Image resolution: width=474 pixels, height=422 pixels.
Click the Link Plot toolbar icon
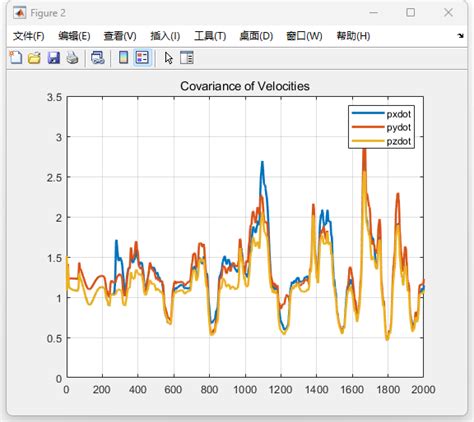[98, 58]
